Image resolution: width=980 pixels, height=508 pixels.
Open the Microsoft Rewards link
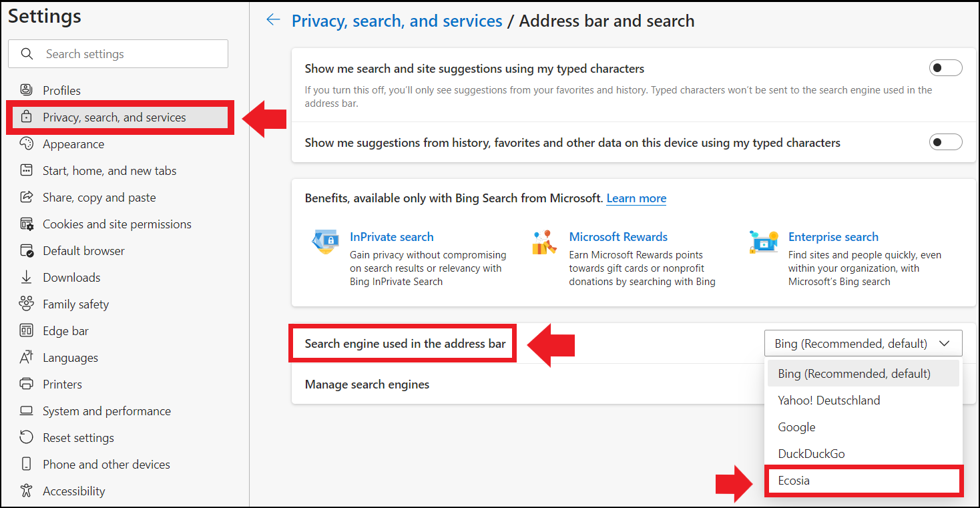click(x=618, y=236)
